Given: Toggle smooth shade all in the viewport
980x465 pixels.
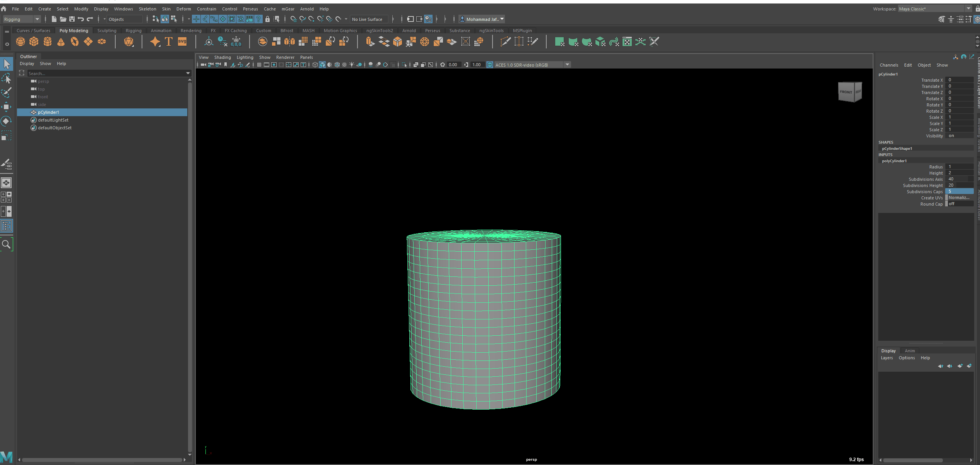Looking at the screenshot, I should 322,65.
